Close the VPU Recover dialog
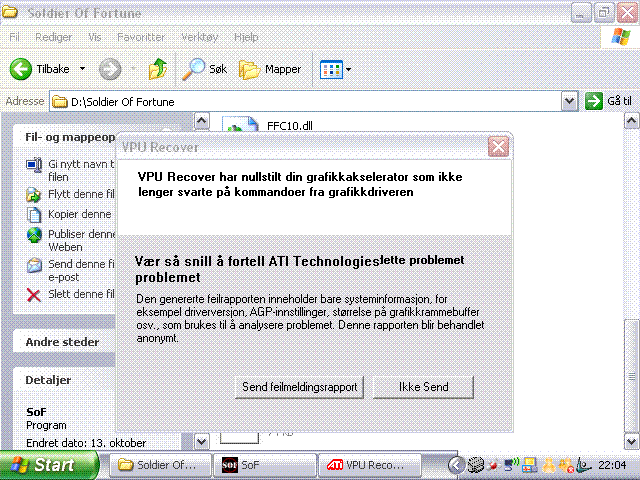 (x=498, y=147)
